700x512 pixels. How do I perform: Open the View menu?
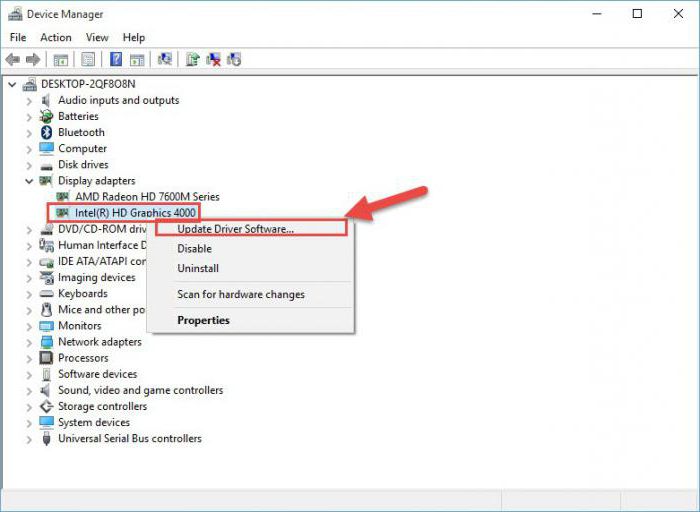coord(97,37)
